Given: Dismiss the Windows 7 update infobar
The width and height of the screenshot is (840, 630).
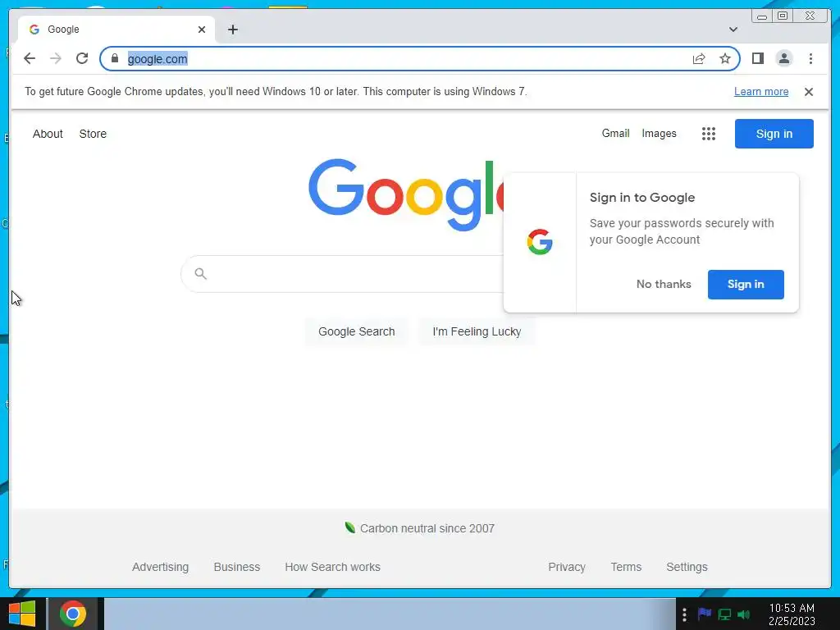Looking at the screenshot, I should click(x=808, y=92).
